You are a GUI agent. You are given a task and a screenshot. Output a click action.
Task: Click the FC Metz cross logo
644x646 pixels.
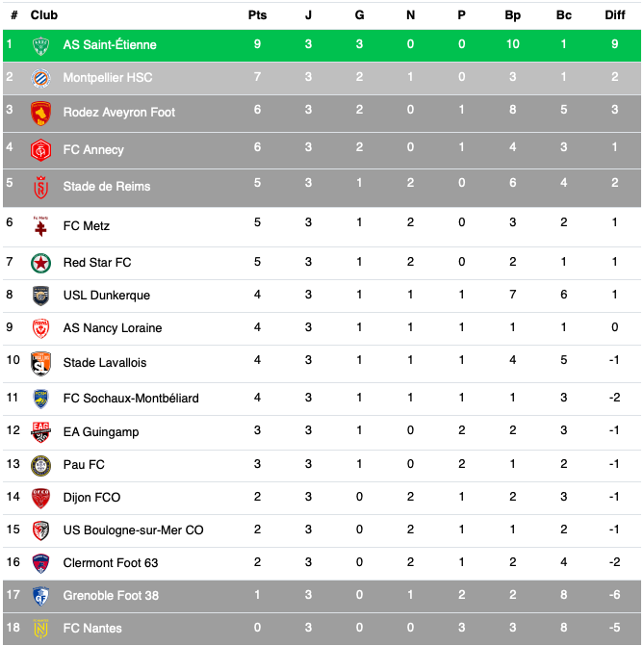pos(40,226)
